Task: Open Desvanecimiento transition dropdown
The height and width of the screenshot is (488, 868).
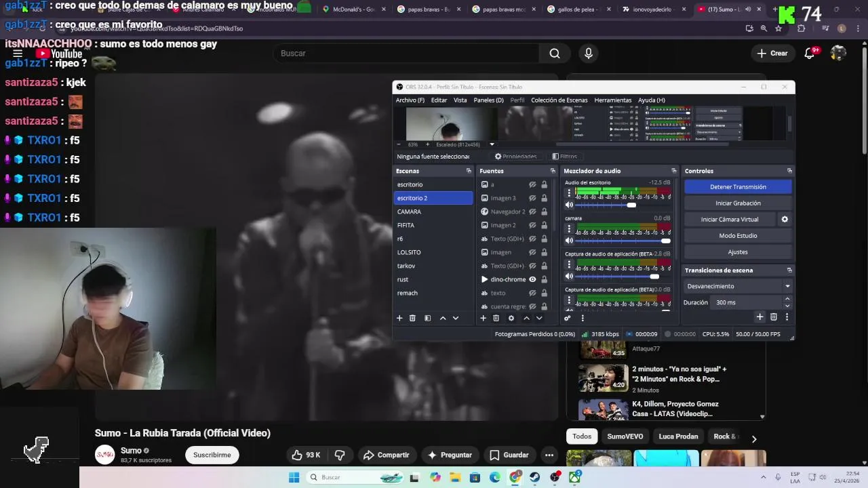Action: 738,286
